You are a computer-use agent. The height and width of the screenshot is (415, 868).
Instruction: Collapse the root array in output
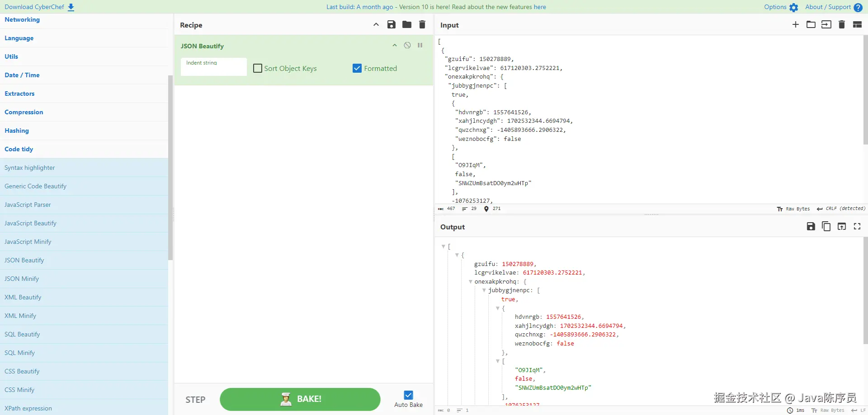pyautogui.click(x=443, y=246)
